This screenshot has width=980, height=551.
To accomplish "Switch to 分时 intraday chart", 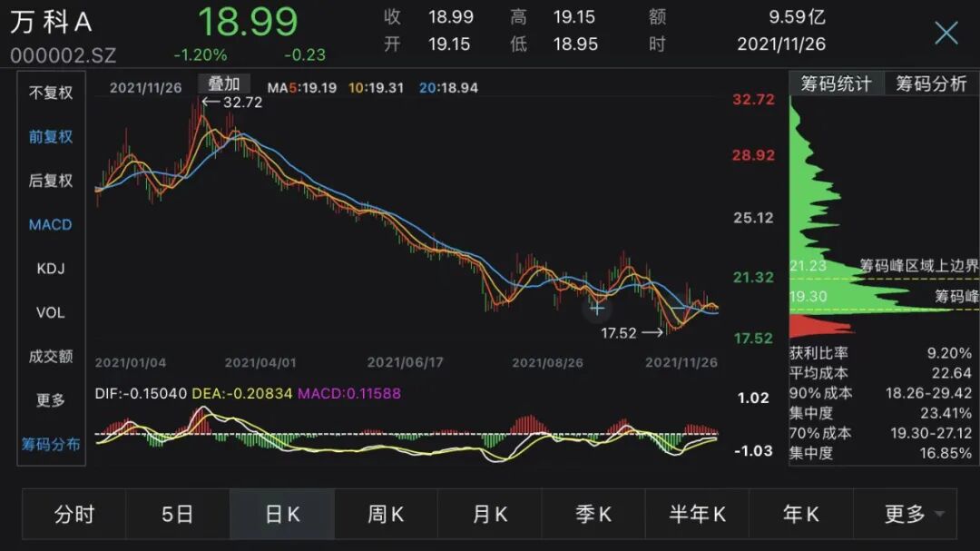I will click(x=73, y=514).
